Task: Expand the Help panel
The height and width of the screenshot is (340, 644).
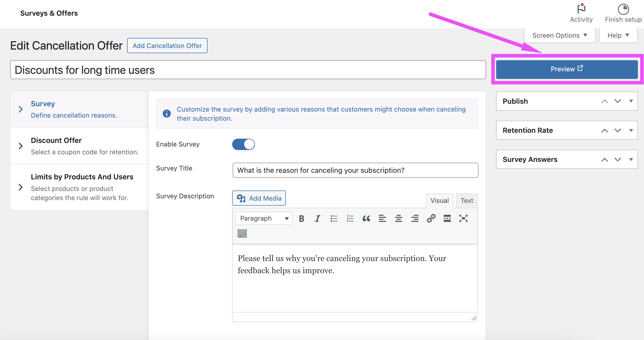Action: tap(618, 35)
